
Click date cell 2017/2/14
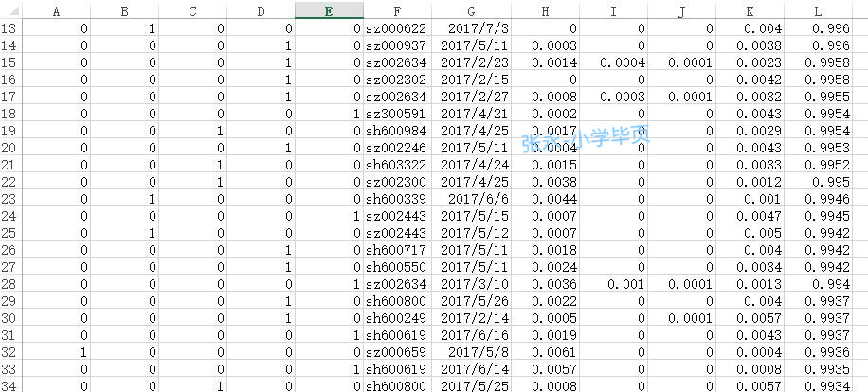471,318
